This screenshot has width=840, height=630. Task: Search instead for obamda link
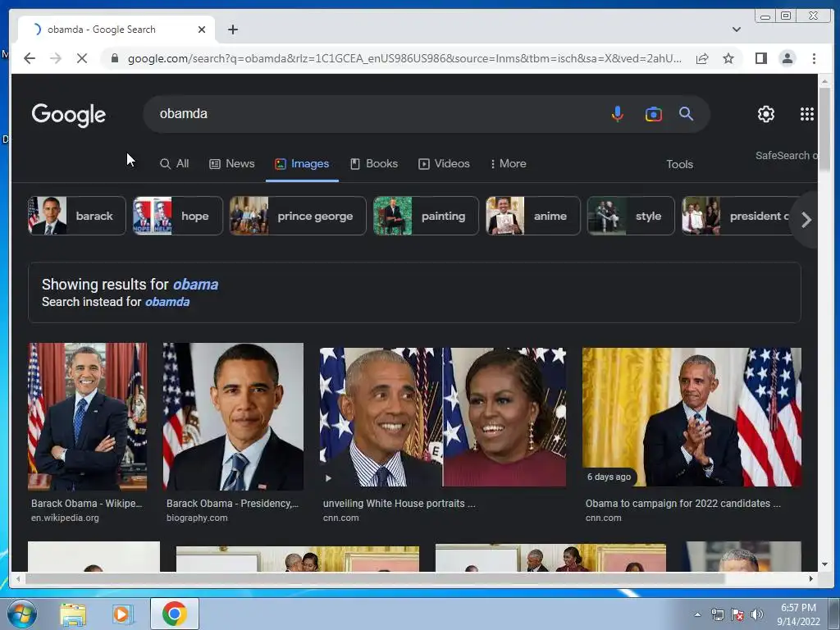(167, 302)
